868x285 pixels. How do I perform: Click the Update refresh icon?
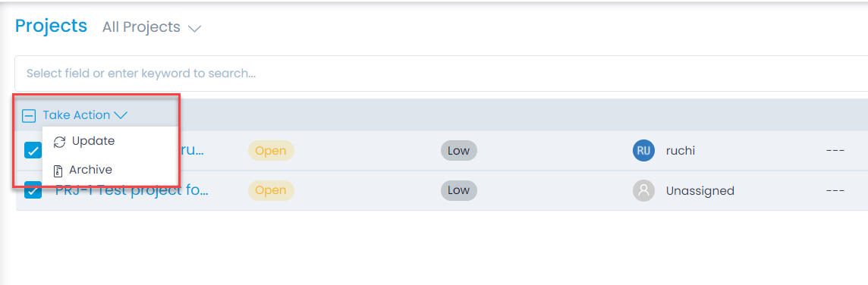pyautogui.click(x=59, y=142)
